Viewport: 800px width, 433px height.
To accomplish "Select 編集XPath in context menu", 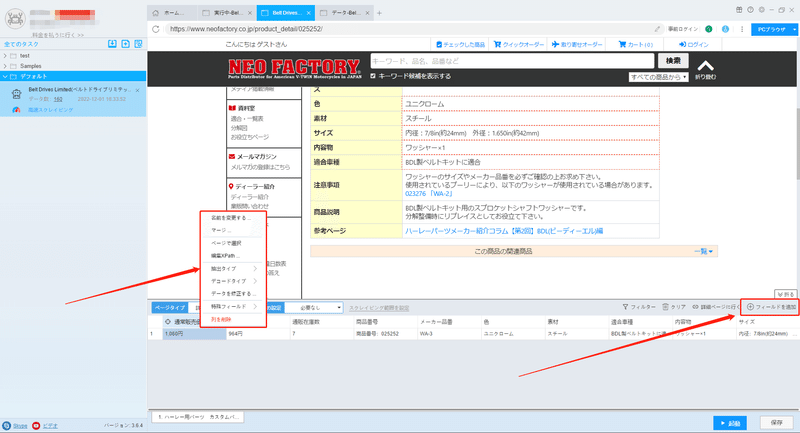I will [x=225, y=256].
